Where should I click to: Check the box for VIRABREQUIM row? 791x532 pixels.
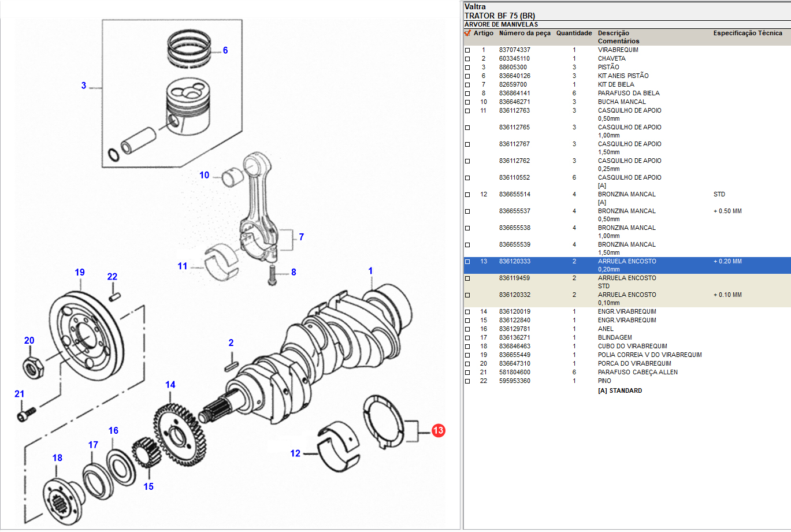point(467,50)
